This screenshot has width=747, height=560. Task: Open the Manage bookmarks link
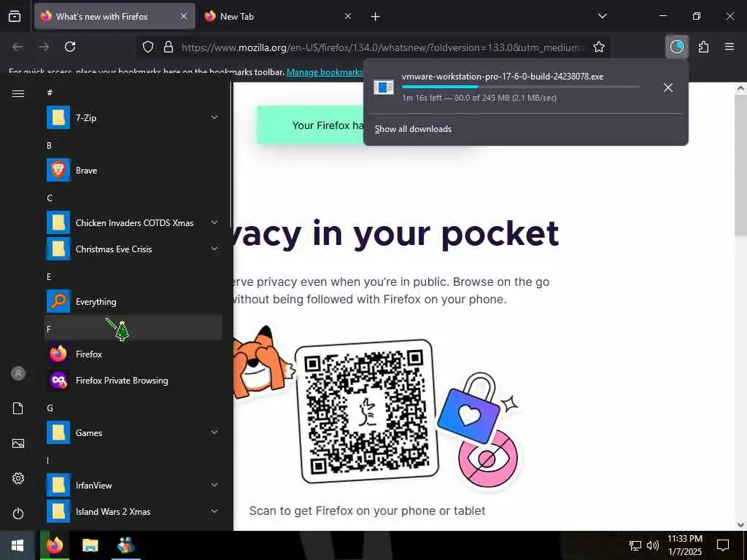click(x=325, y=72)
